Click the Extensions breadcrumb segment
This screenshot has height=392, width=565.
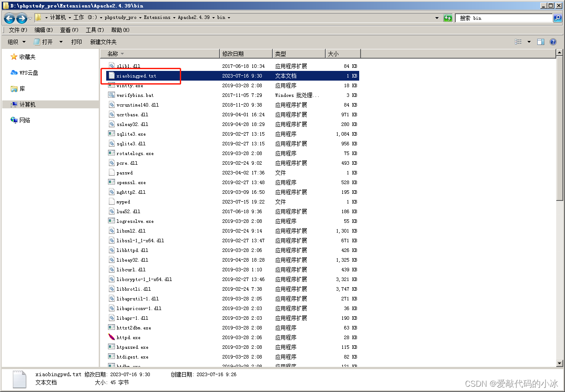[x=157, y=18]
